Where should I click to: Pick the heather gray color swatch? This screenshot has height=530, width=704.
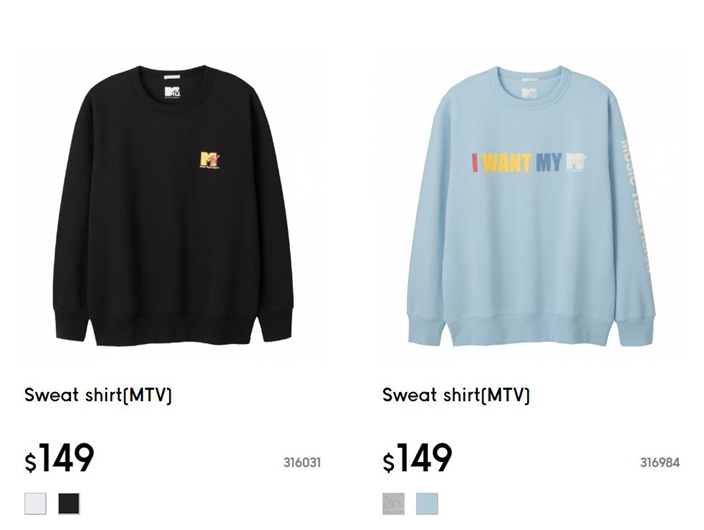tap(393, 504)
